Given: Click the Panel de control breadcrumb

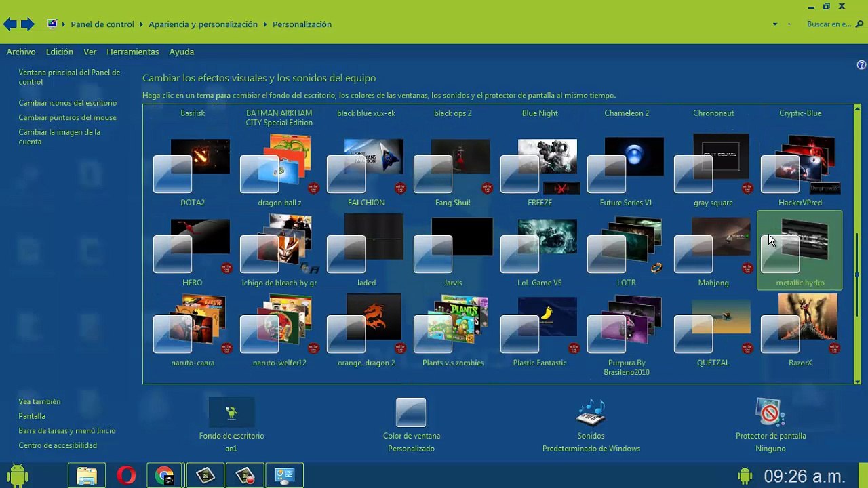Looking at the screenshot, I should coord(102,24).
